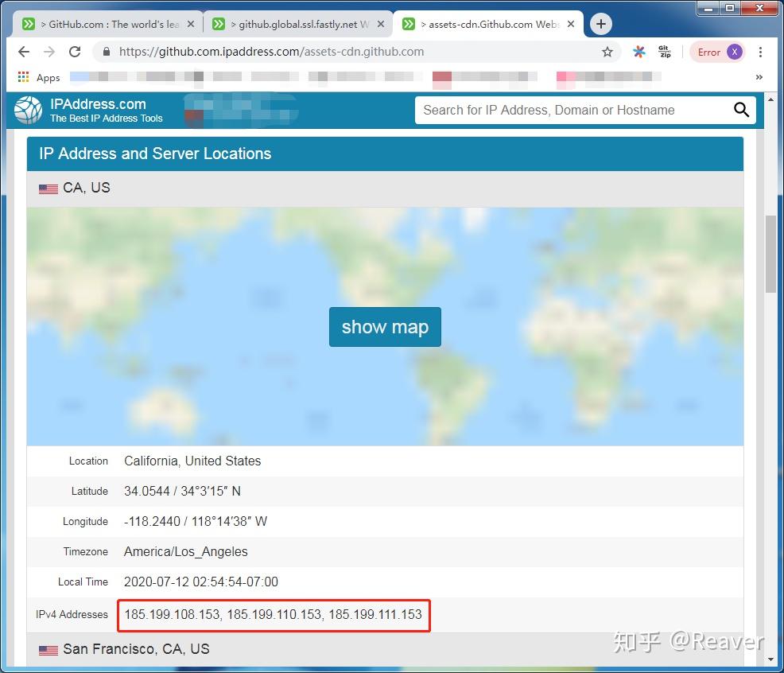Open a new browser tab
The width and height of the screenshot is (784, 673).
click(600, 24)
